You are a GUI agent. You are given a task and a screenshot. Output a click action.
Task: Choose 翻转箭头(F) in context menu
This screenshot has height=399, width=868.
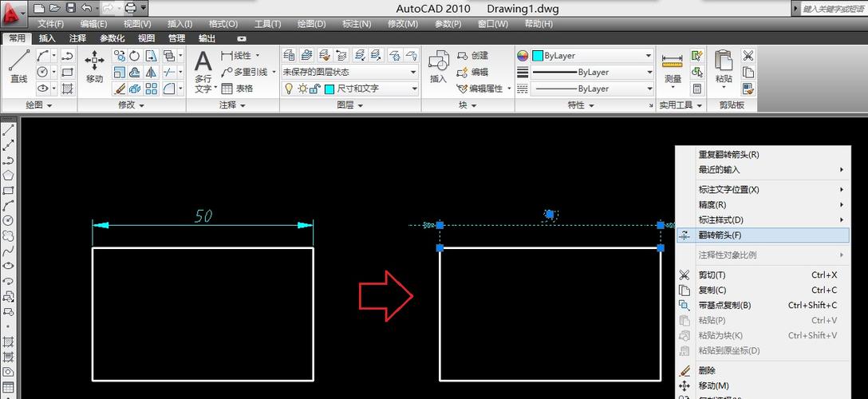click(x=763, y=235)
